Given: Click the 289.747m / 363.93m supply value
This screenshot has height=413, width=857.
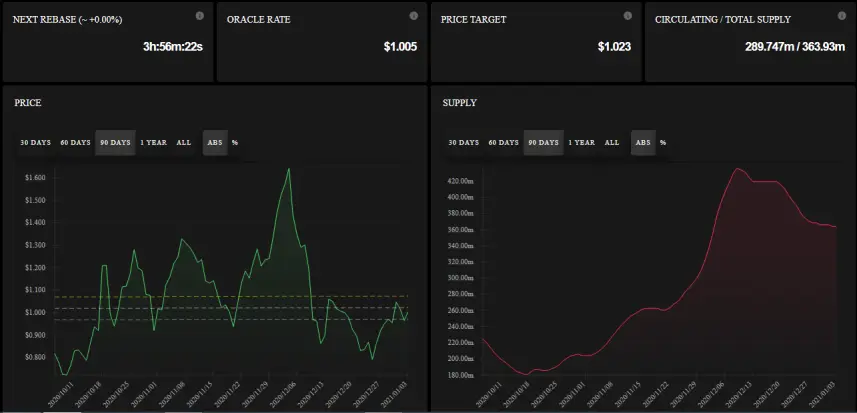Looking at the screenshot, I should point(795,47).
